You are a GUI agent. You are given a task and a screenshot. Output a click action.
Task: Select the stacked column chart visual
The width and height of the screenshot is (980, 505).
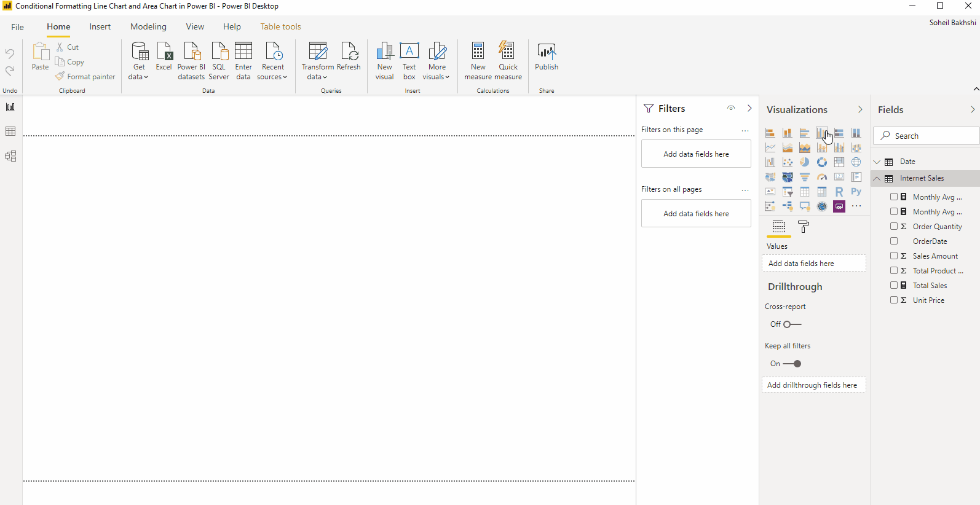[787, 133]
